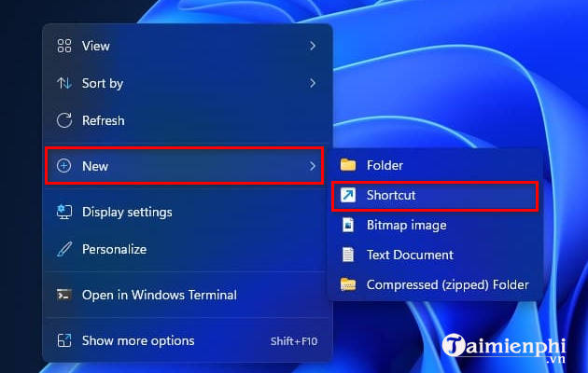Click the Text Document page icon

(x=348, y=255)
